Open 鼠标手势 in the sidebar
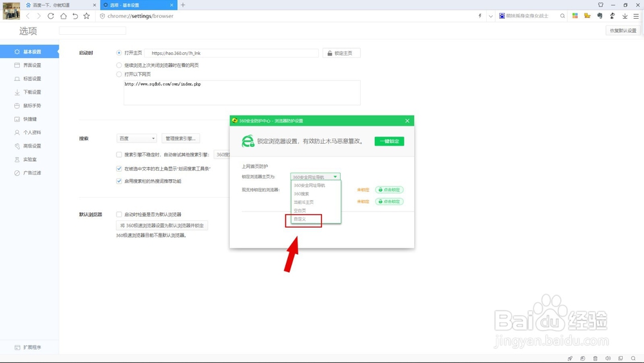The height and width of the screenshot is (363, 644). [x=29, y=106]
